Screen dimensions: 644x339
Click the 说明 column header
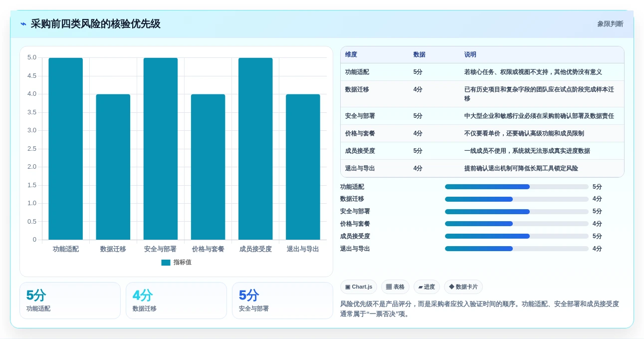(470, 54)
